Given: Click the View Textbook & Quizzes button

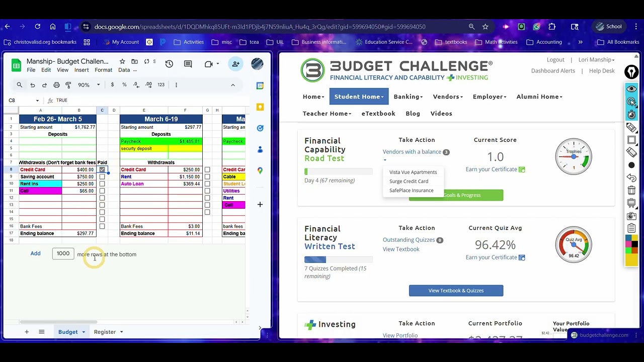Looking at the screenshot, I should (456, 291).
